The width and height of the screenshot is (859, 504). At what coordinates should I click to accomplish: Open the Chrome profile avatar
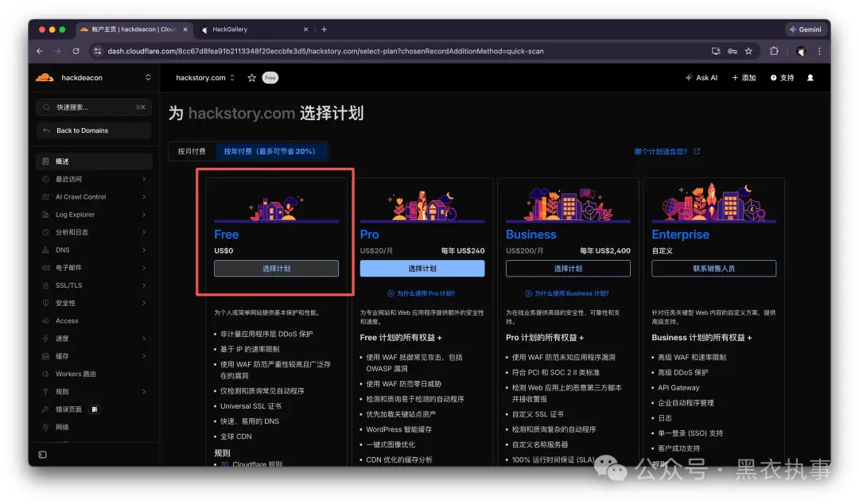pyautogui.click(x=800, y=51)
